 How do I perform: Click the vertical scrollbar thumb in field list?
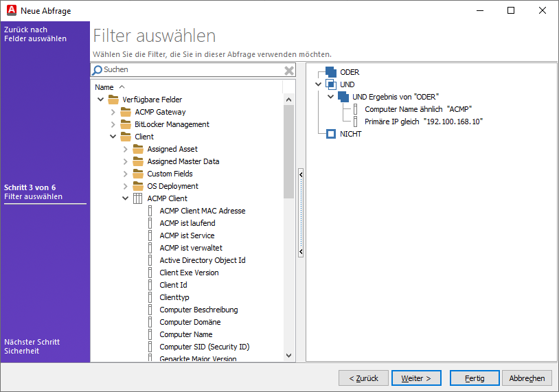[288, 152]
